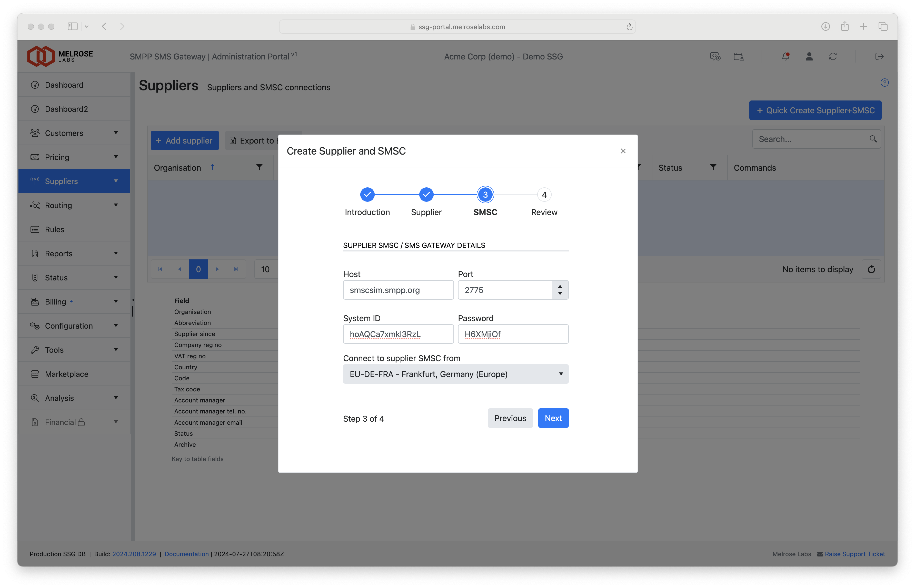Click the Supplier step checkmark
This screenshot has height=588, width=915.
tap(426, 194)
